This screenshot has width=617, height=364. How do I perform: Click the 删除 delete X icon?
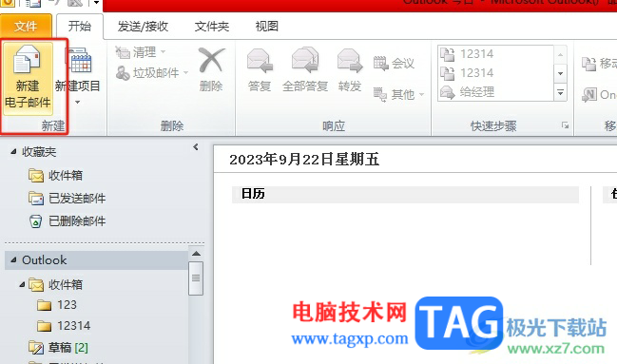pos(211,60)
